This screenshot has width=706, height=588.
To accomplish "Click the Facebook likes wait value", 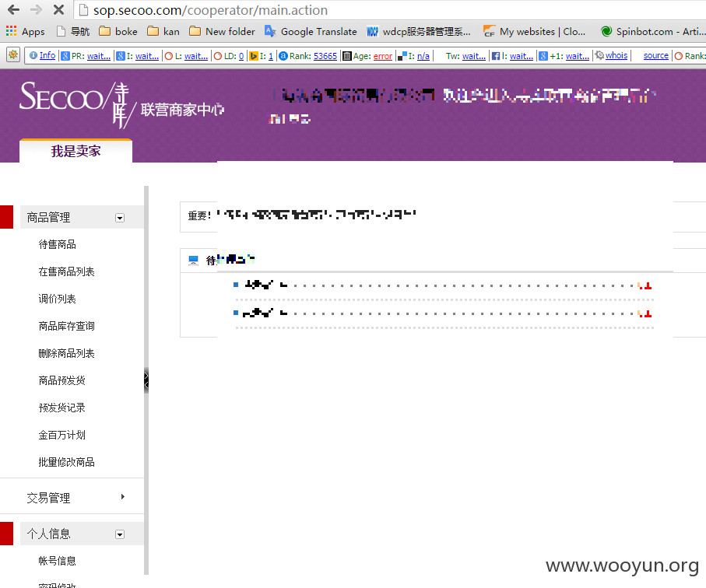I will point(522,56).
